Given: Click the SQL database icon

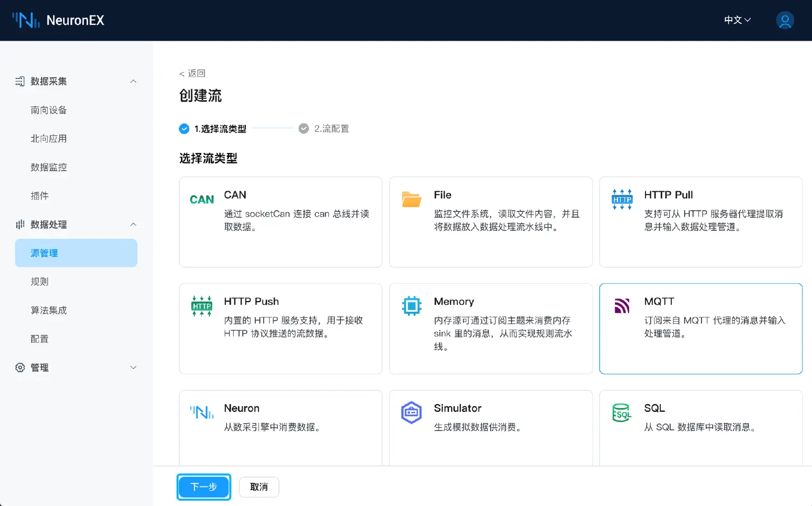Looking at the screenshot, I should click(x=621, y=413).
